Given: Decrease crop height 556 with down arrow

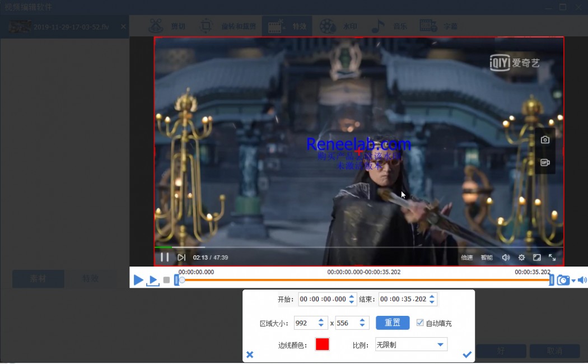Looking at the screenshot, I should [362, 326].
